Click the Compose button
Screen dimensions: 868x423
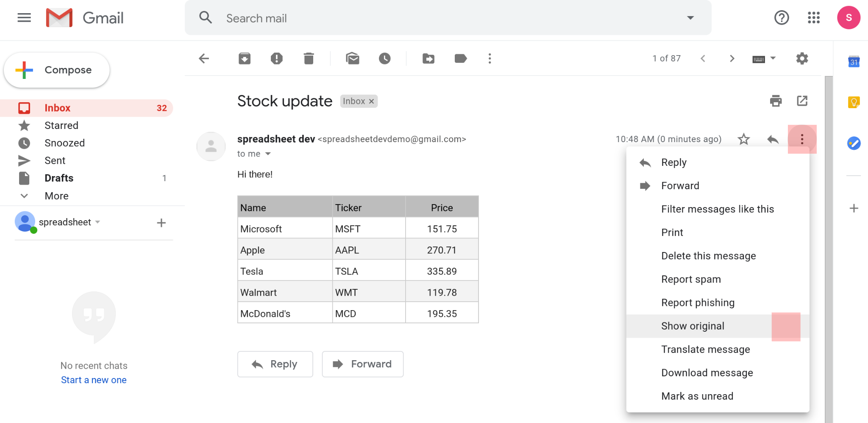pyautogui.click(x=57, y=70)
